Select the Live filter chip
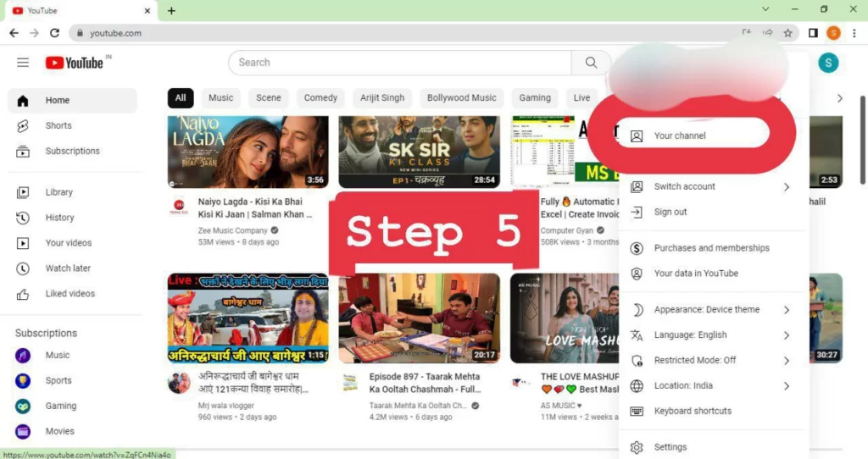 [581, 98]
